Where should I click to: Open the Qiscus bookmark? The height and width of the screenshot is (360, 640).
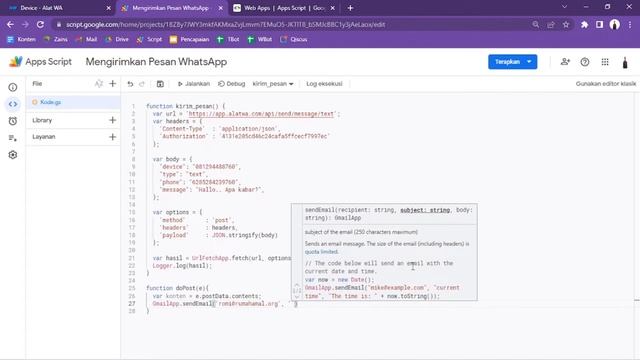coord(293,39)
